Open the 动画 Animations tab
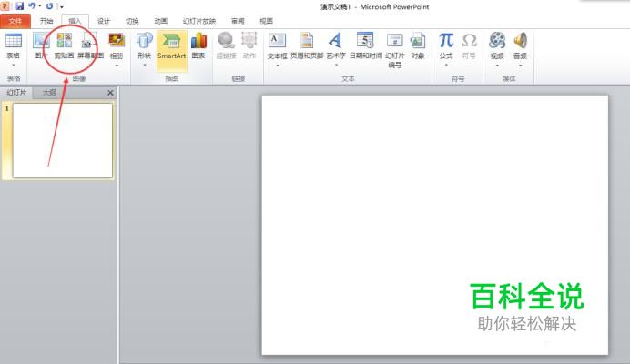 coord(161,21)
